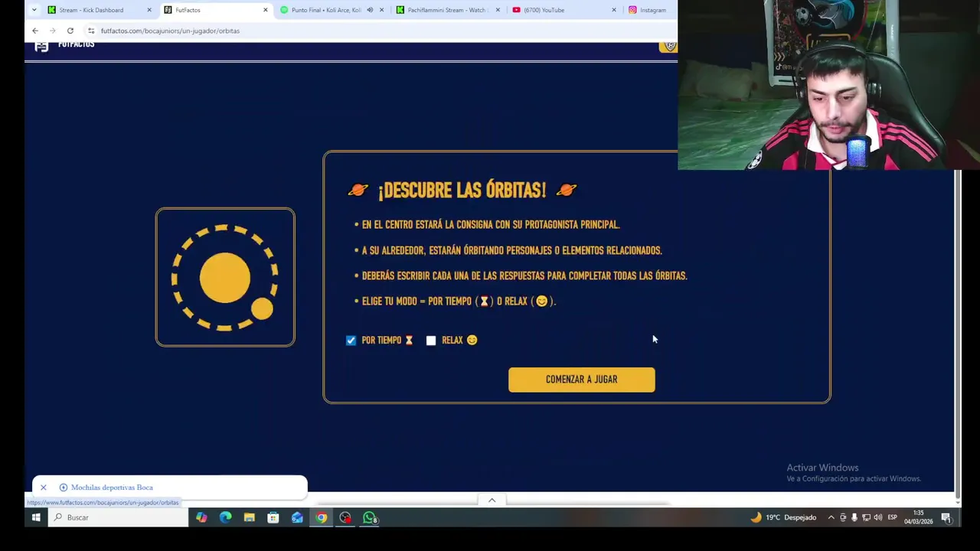Open the clock and date flyout
980x551 pixels.
pos(918,517)
